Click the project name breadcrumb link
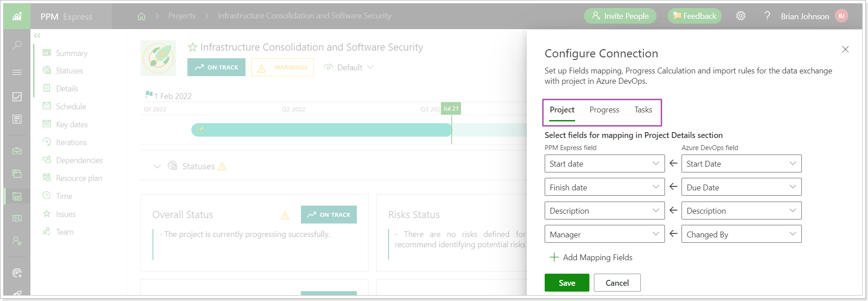This screenshot has width=868, height=301. pos(305,16)
